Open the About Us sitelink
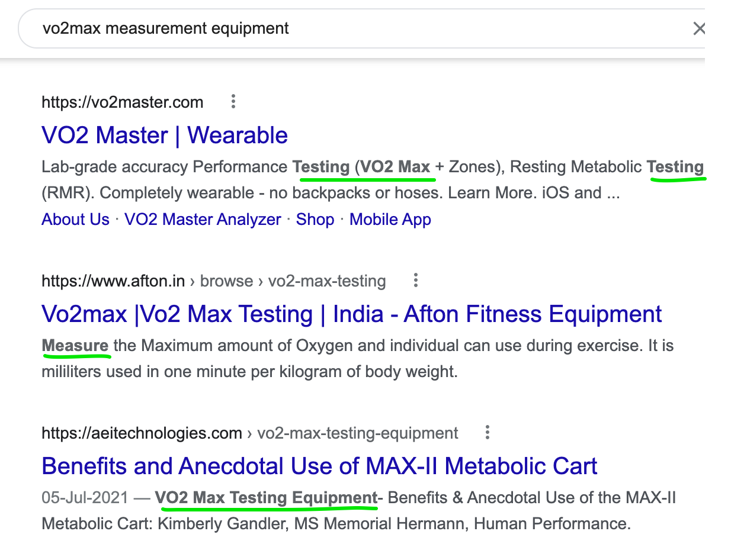 (x=75, y=220)
